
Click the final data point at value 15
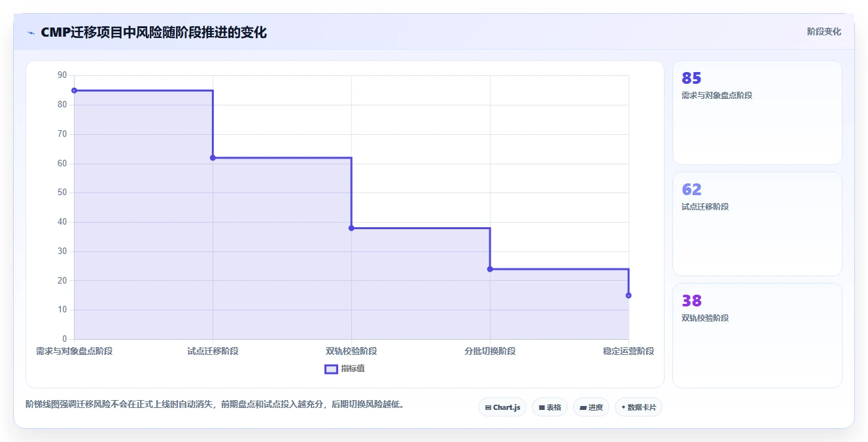coord(629,295)
